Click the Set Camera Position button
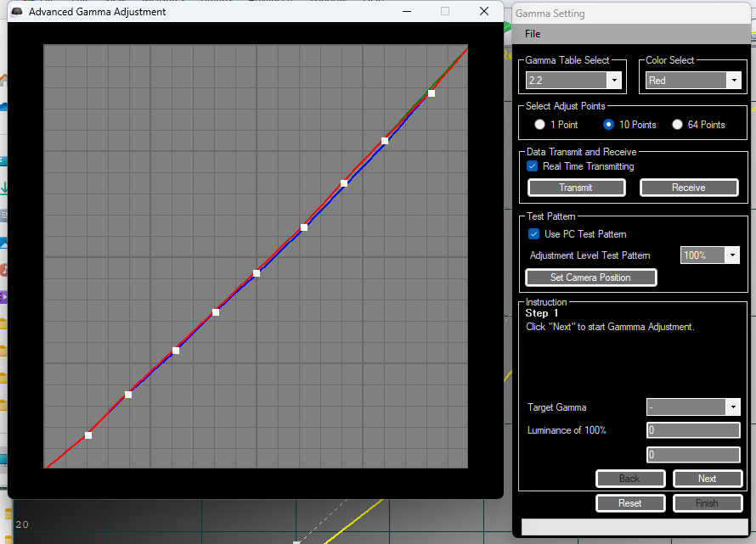The image size is (756, 544). (591, 278)
